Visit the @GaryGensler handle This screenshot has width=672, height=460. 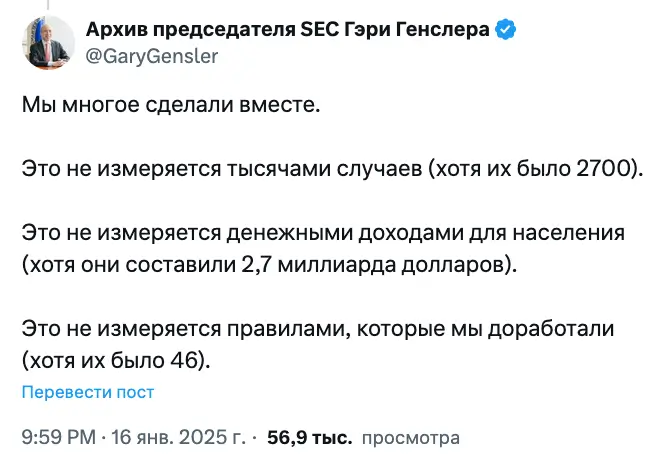click(x=152, y=56)
